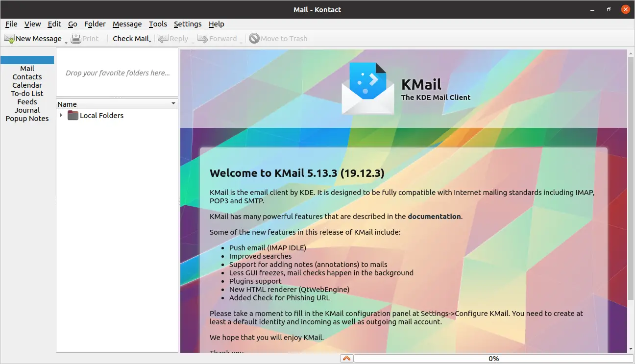
Task: Open the New Message dropdown arrow
Action: (x=66, y=42)
